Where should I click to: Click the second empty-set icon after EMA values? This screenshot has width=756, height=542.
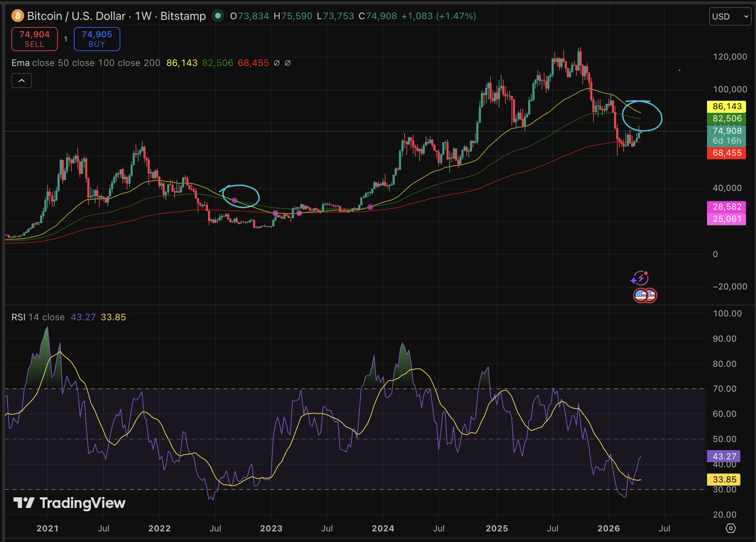click(288, 63)
